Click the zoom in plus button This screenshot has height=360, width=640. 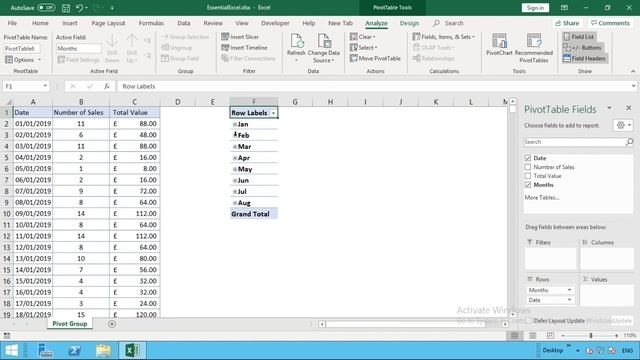pyautogui.click(x=616, y=336)
